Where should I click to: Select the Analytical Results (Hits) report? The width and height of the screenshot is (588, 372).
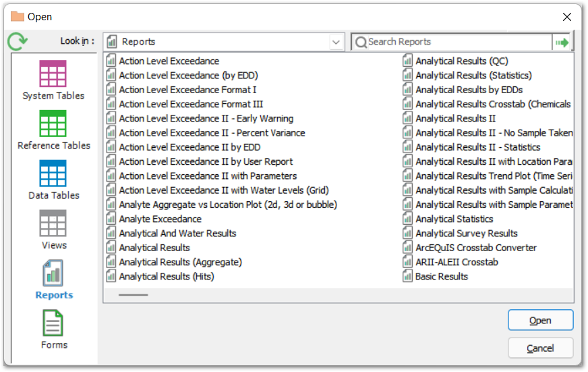(x=167, y=276)
